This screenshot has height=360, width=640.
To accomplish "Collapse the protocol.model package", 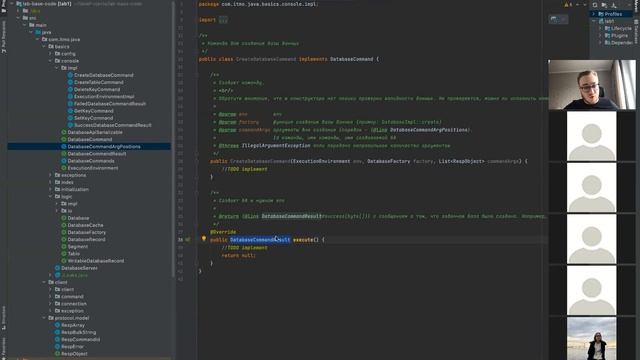I will click(x=44, y=318).
